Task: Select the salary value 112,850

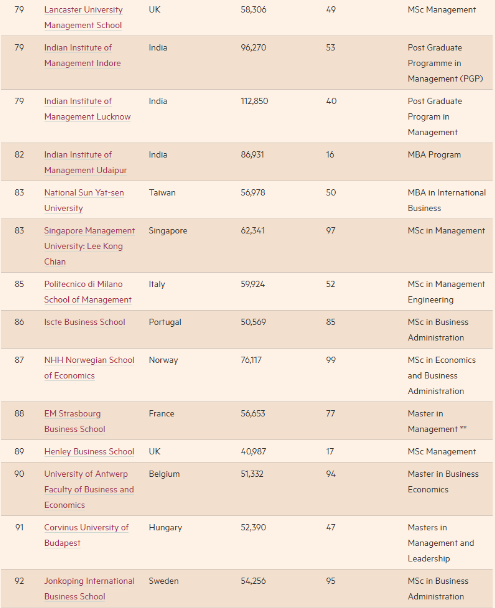Action: click(255, 101)
